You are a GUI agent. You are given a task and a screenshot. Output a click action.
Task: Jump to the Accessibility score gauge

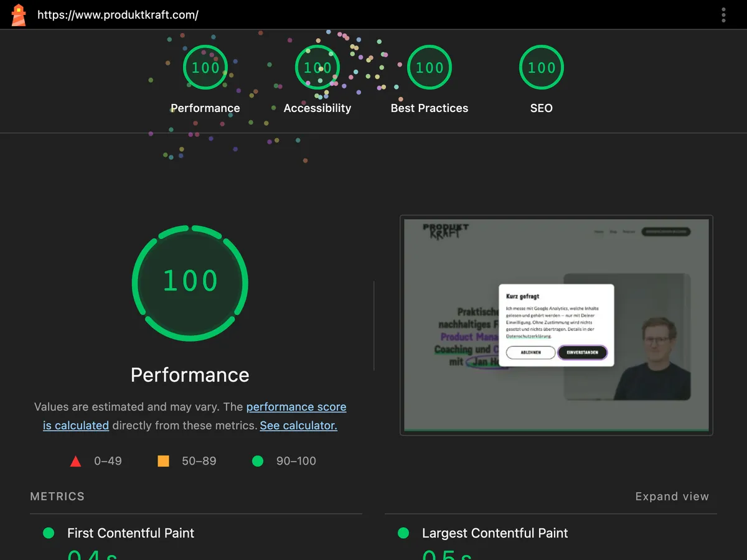point(317,67)
